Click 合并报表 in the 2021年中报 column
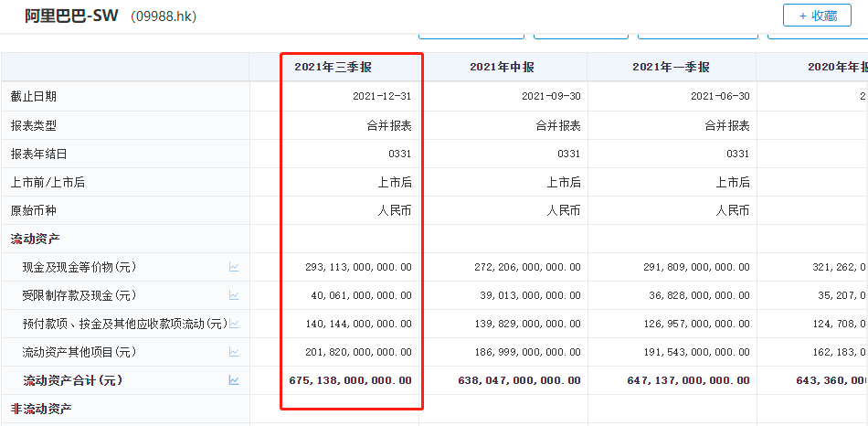The width and height of the screenshot is (868, 426). click(558, 125)
